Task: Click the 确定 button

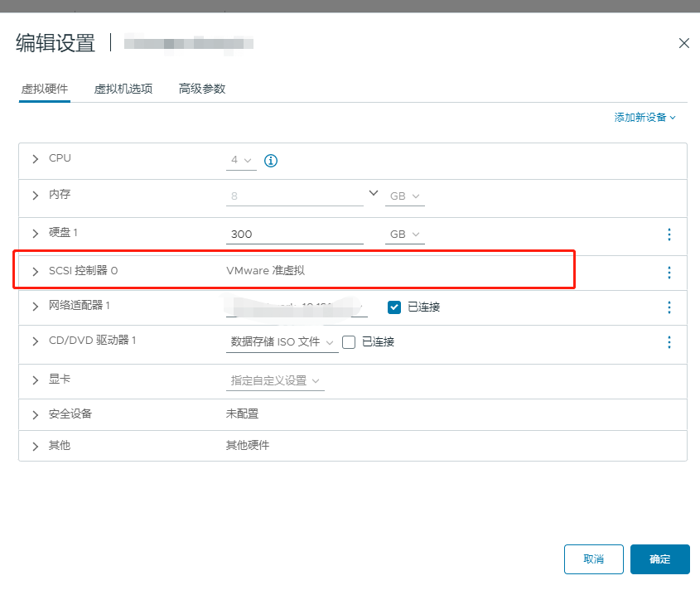Action: click(x=659, y=559)
